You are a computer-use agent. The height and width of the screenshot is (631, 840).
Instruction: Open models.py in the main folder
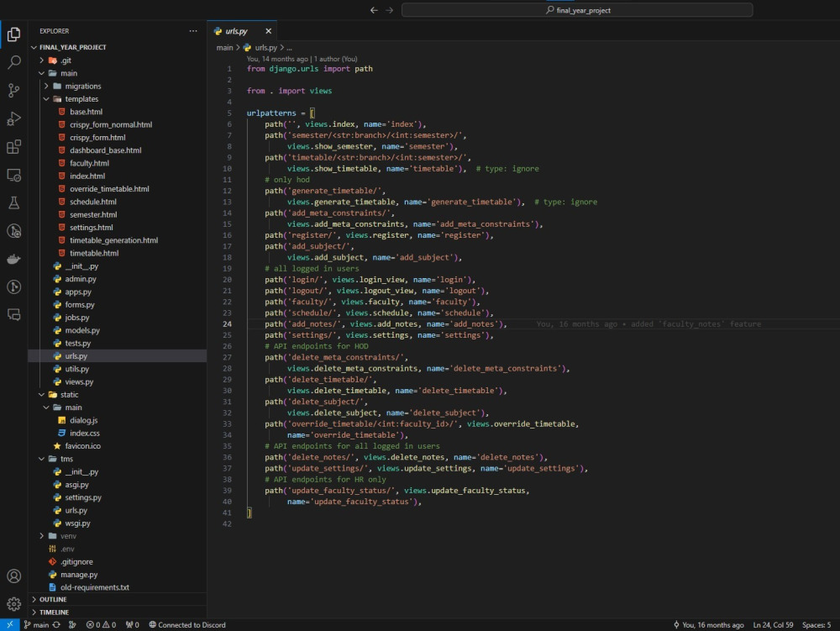pos(118,330)
